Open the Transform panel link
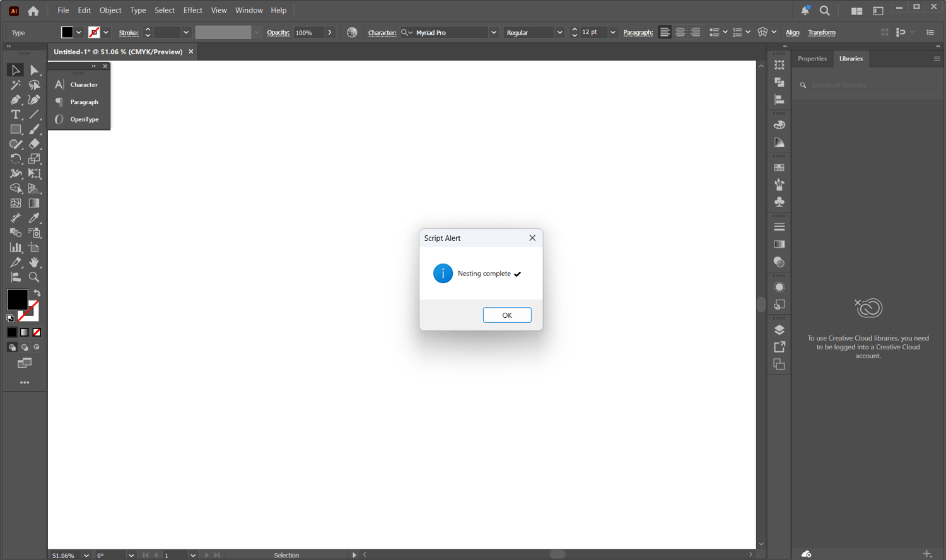The width and height of the screenshot is (946, 560). pos(822,32)
